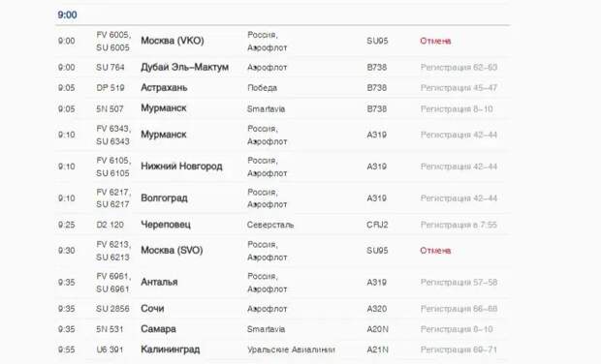Click flight number SU 764
601x364 pixels.
(111, 68)
